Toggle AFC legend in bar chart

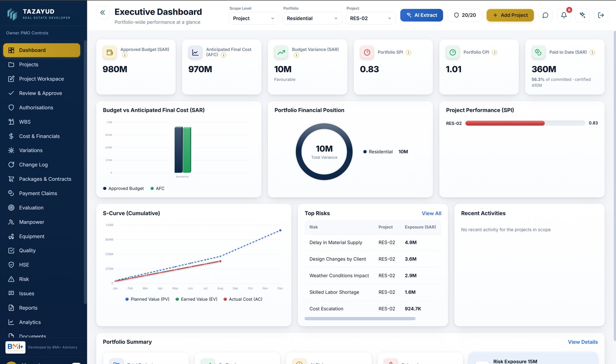point(157,188)
